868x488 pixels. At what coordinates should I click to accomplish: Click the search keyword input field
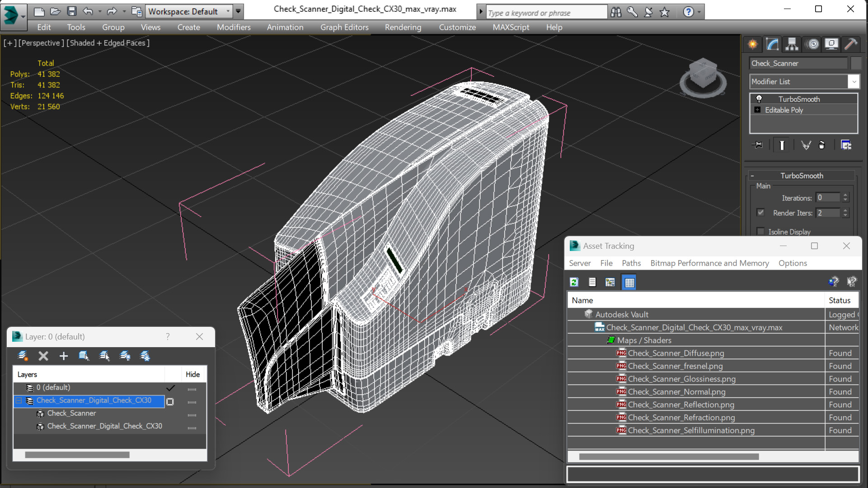[x=546, y=13]
